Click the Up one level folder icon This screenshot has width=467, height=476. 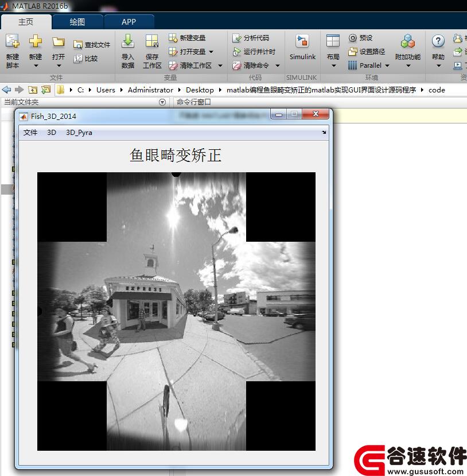[33, 90]
